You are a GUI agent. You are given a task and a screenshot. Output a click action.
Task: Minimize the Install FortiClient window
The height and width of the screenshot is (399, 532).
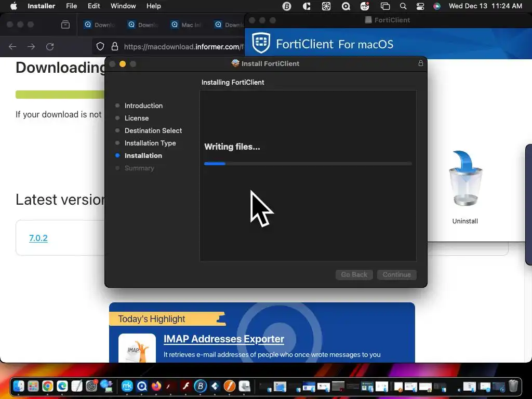tap(123, 64)
